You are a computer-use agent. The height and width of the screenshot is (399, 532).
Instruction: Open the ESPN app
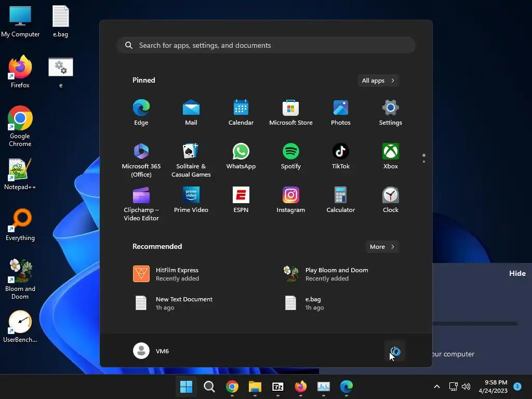(241, 200)
